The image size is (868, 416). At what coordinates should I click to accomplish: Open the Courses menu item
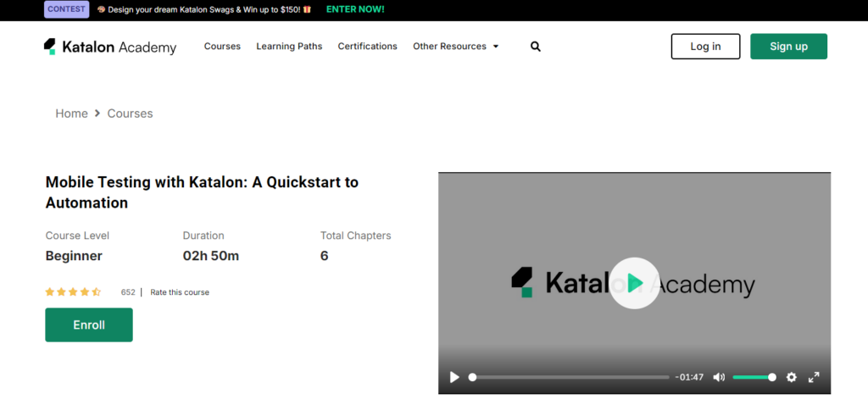pyautogui.click(x=222, y=47)
